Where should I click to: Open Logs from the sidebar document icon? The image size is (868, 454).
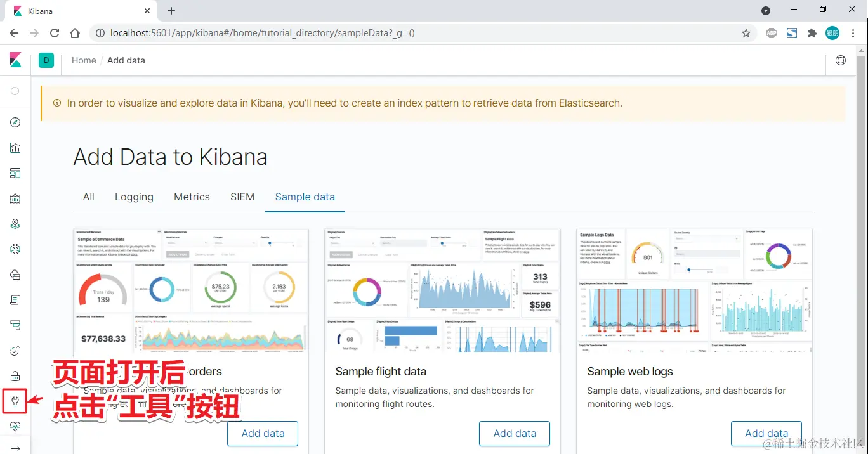click(x=15, y=300)
